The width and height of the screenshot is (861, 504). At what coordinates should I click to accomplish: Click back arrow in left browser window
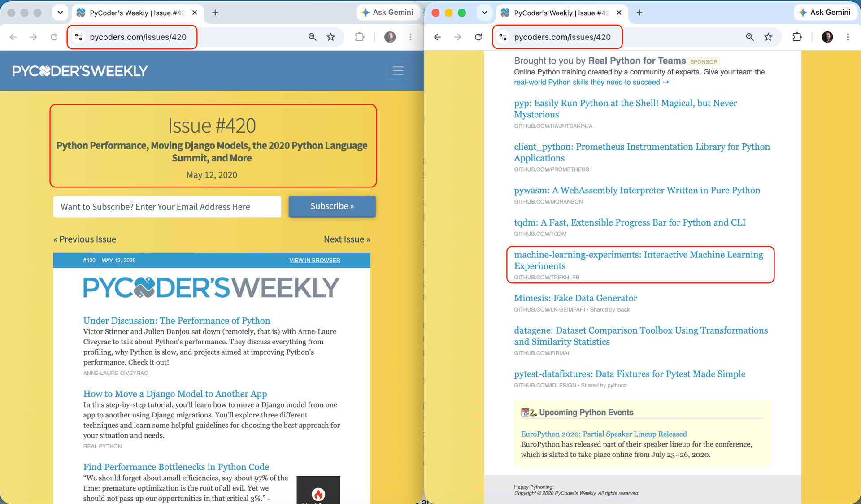(x=13, y=37)
